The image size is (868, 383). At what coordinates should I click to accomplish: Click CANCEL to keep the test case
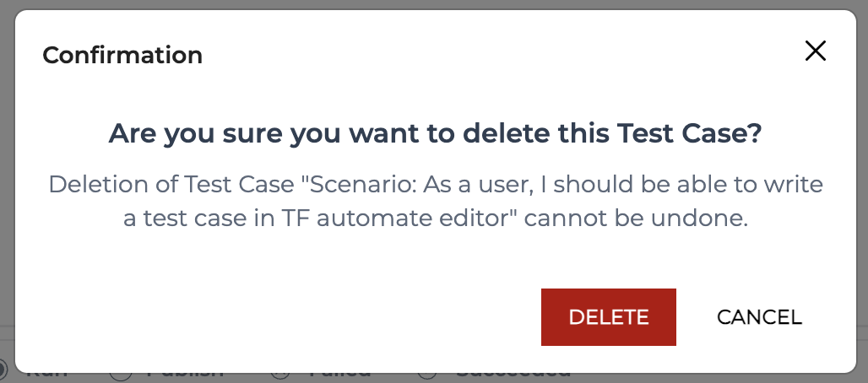759,317
